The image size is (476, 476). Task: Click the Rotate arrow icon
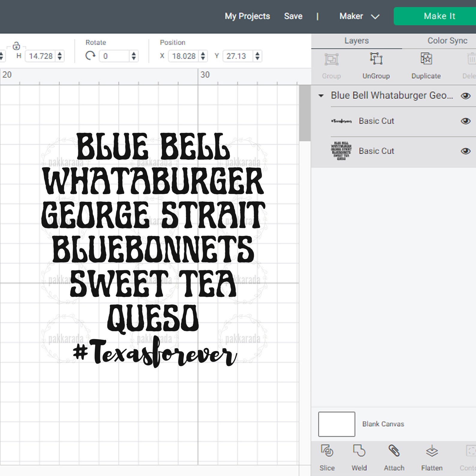tap(90, 56)
